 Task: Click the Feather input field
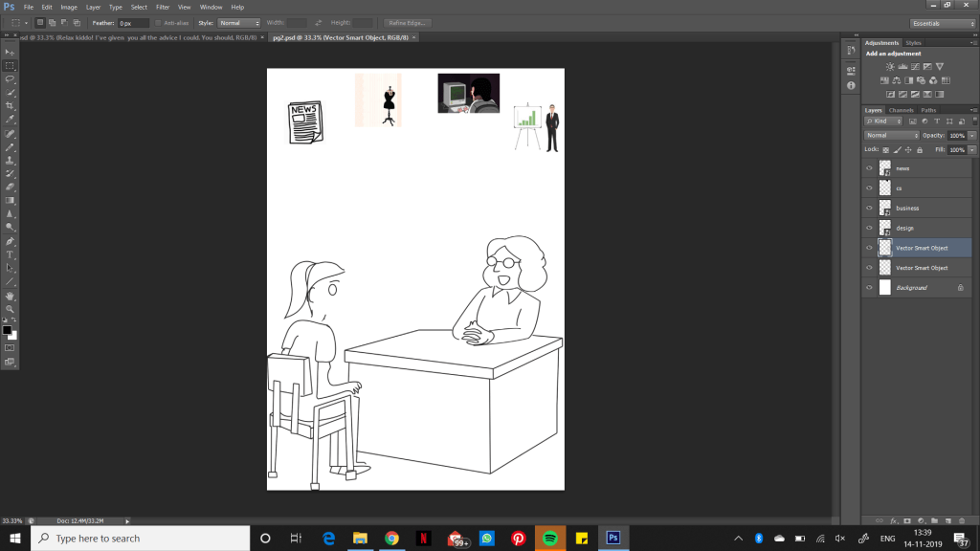133,22
